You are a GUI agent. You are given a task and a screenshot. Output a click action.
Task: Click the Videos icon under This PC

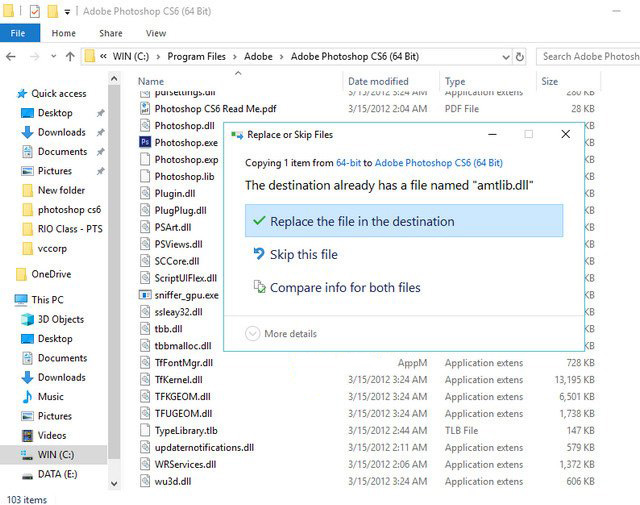(x=27, y=435)
